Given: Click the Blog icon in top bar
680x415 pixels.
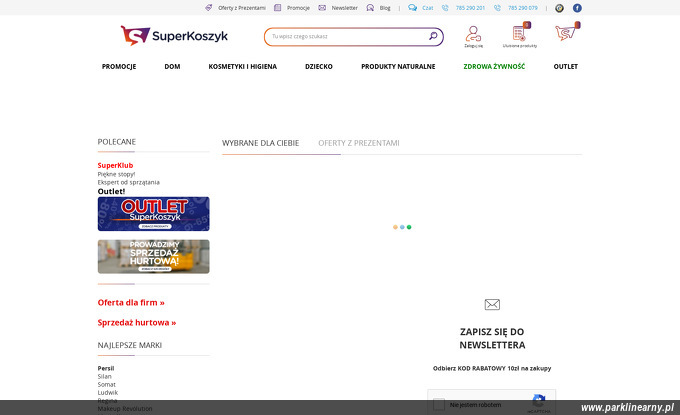Looking at the screenshot, I should (370, 8).
